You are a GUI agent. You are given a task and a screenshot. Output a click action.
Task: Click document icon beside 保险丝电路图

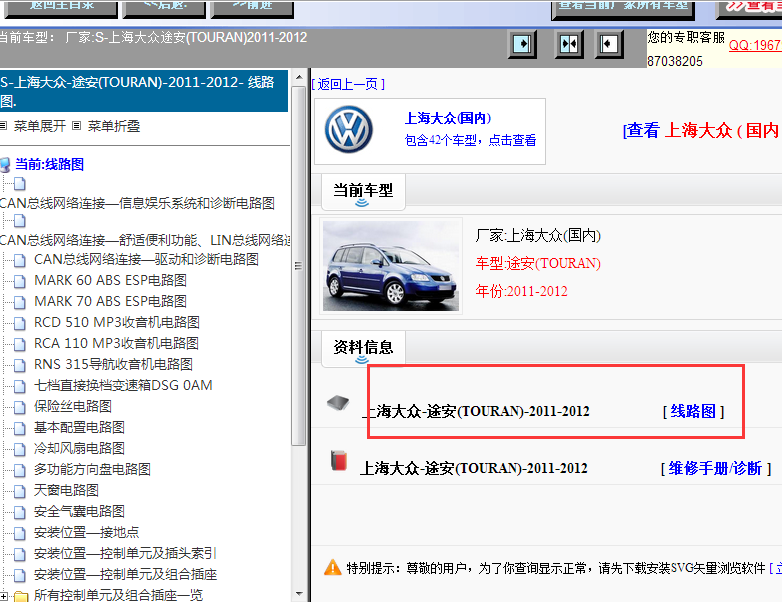tap(19, 407)
